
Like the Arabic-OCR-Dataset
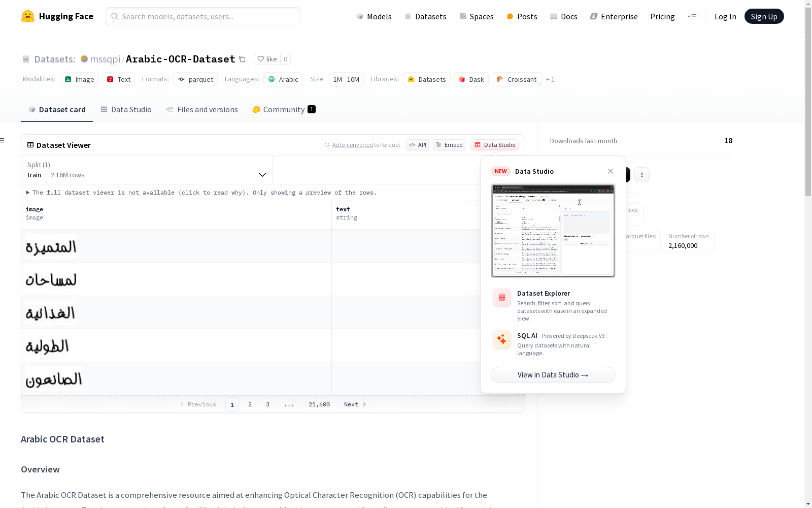point(267,59)
